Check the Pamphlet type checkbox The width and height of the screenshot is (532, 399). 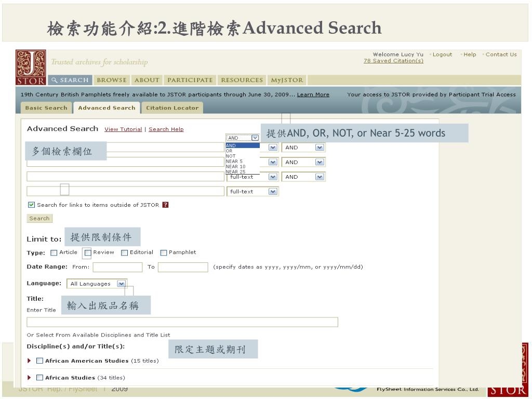[164, 253]
